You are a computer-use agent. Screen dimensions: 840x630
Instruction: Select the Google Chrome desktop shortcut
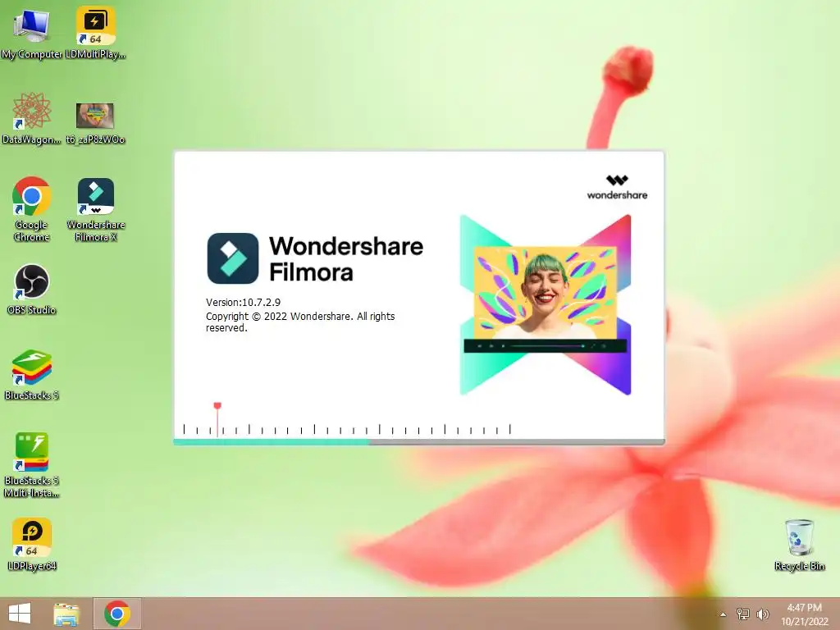point(32,209)
